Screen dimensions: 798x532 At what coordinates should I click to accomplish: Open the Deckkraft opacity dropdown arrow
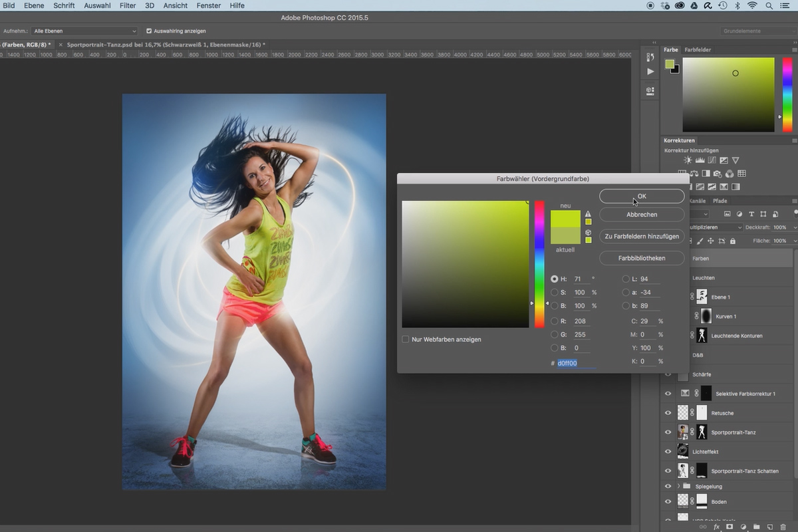click(x=793, y=227)
